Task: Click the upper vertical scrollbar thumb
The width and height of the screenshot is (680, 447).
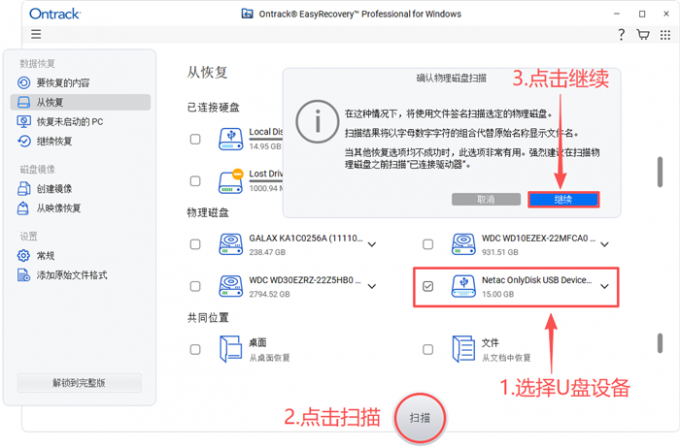Action: (660, 172)
